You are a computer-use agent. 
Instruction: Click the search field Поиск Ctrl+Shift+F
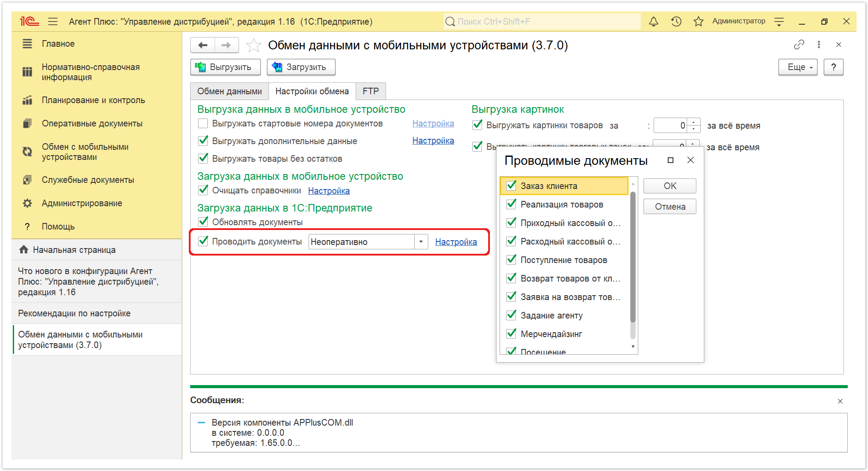tap(542, 21)
